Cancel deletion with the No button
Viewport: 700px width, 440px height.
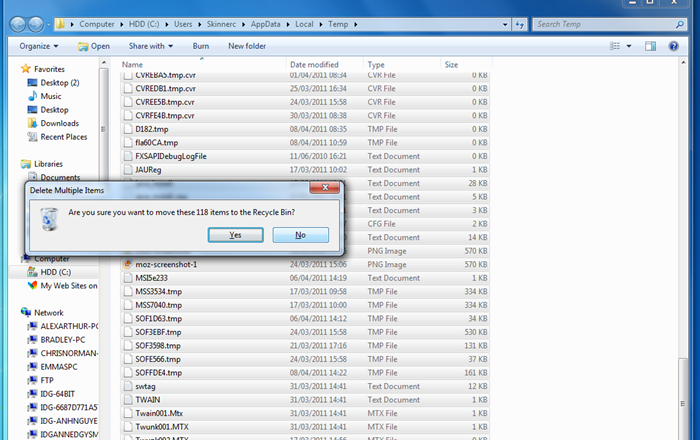pos(300,235)
